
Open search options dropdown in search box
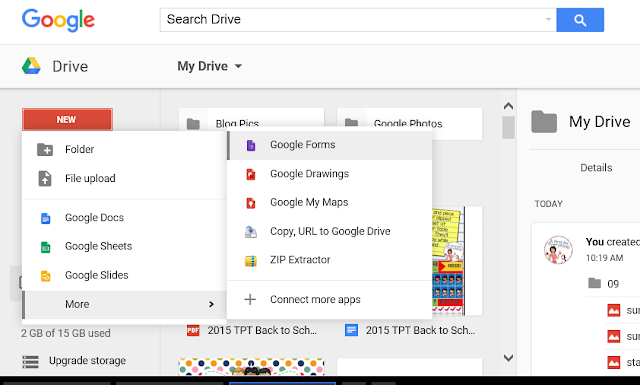point(548,19)
